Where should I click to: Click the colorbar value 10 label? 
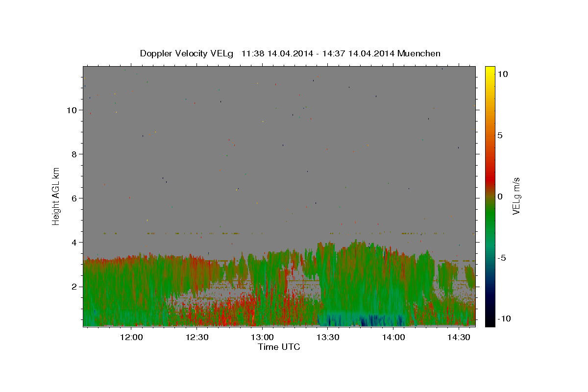502,74
